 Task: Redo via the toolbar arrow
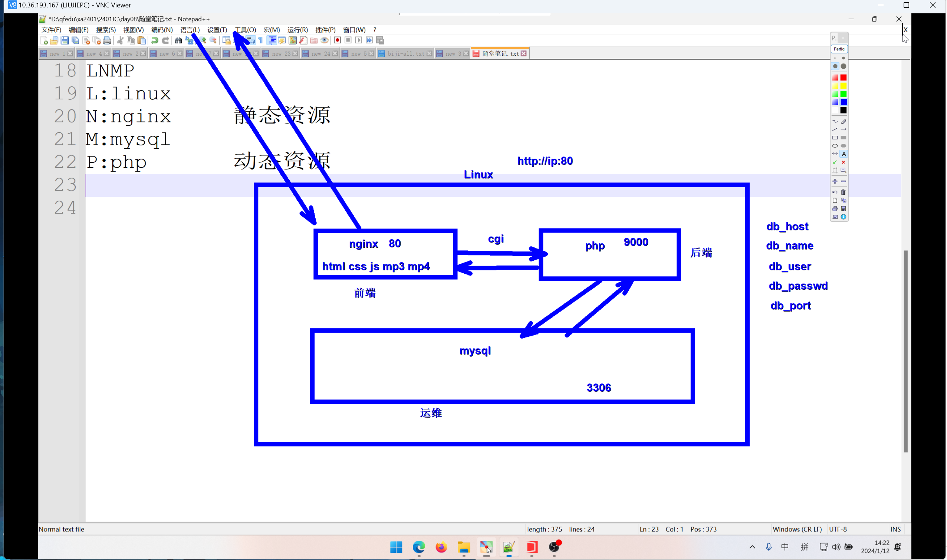click(165, 40)
